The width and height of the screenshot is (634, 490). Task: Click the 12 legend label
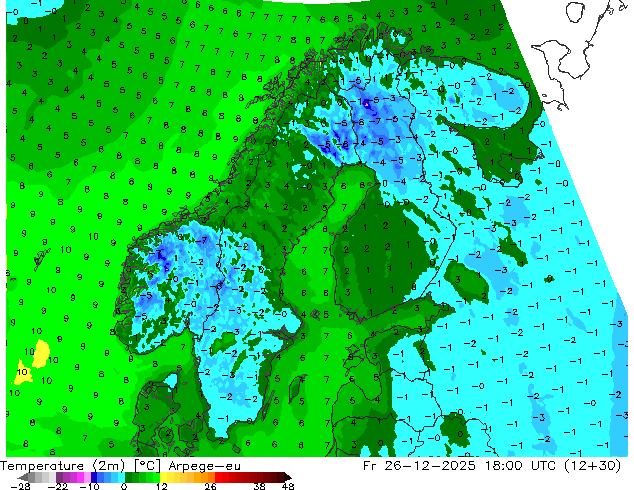[x=162, y=486]
